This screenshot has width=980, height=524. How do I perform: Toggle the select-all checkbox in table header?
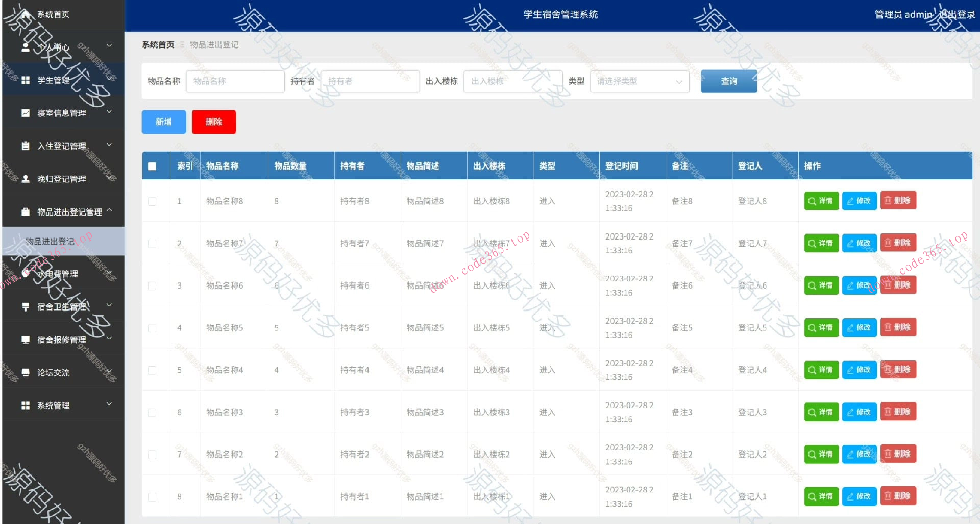pos(152,165)
